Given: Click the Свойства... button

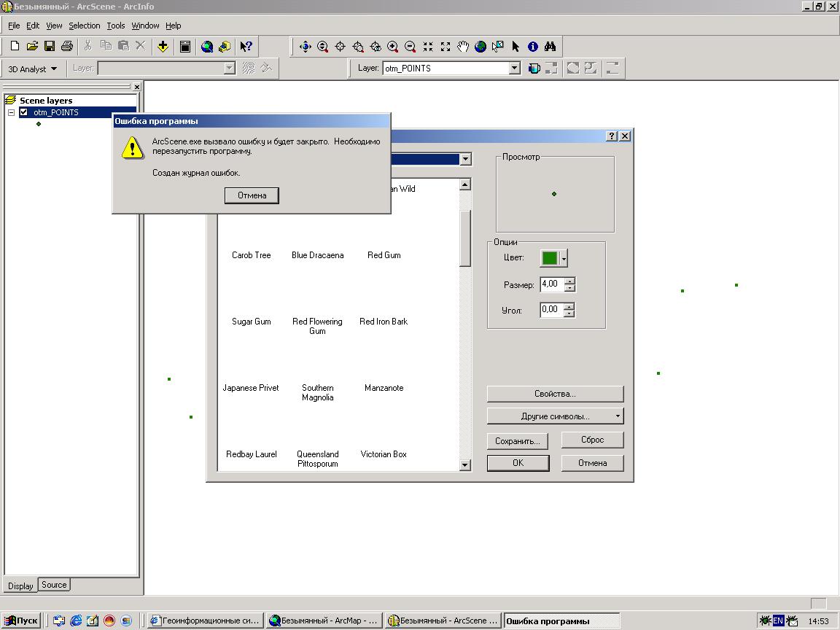Looking at the screenshot, I should click(x=555, y=394).
